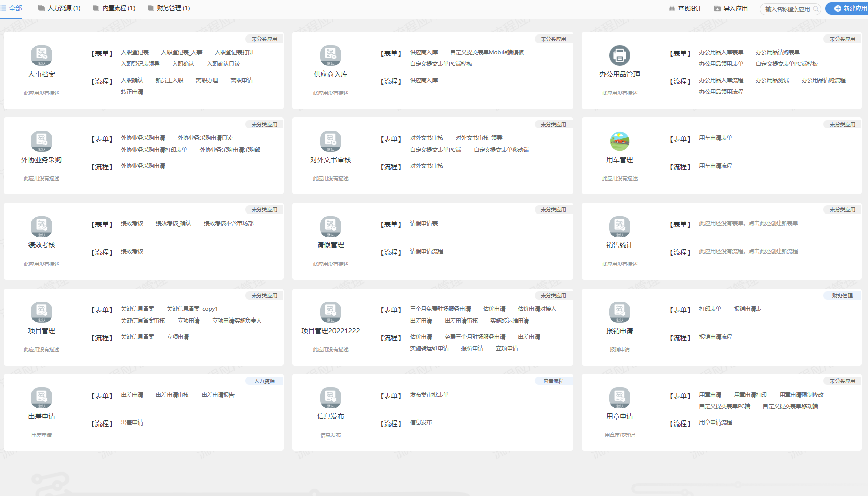Click the plus icon on 新建应用

click(838, 9)
